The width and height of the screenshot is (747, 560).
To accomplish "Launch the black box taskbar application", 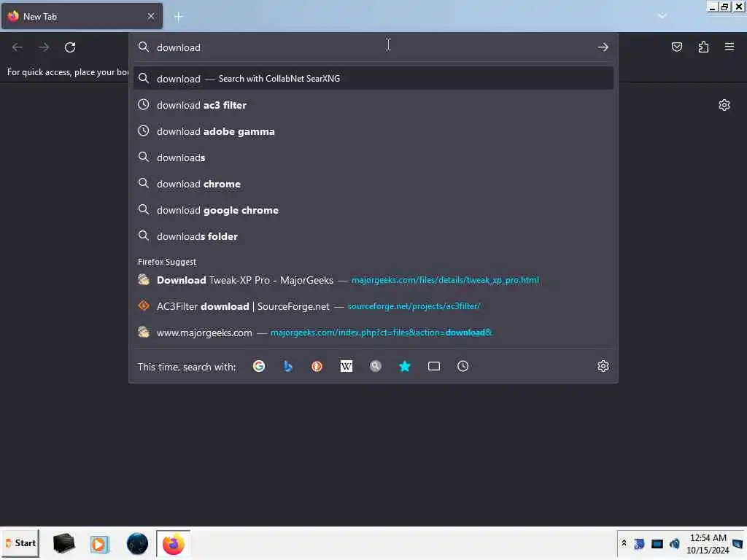I will 64,543.
